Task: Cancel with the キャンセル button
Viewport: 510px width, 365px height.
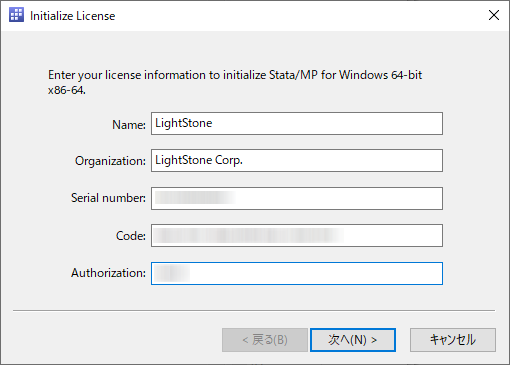Action: (453, 340)
